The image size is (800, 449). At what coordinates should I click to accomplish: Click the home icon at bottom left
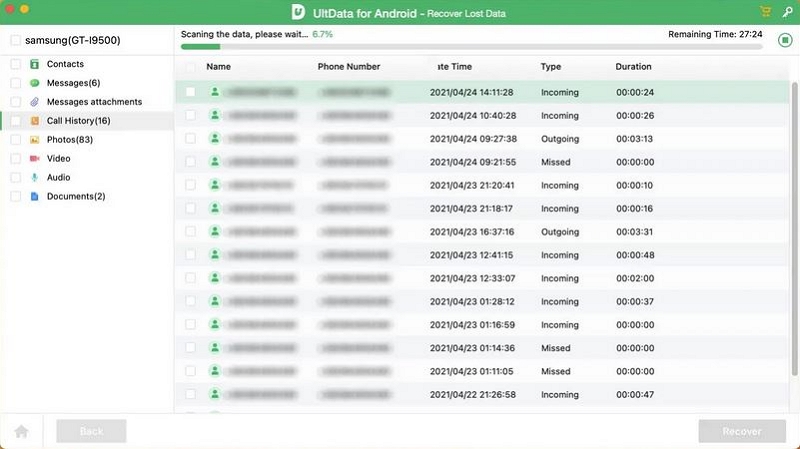(21, 432)
